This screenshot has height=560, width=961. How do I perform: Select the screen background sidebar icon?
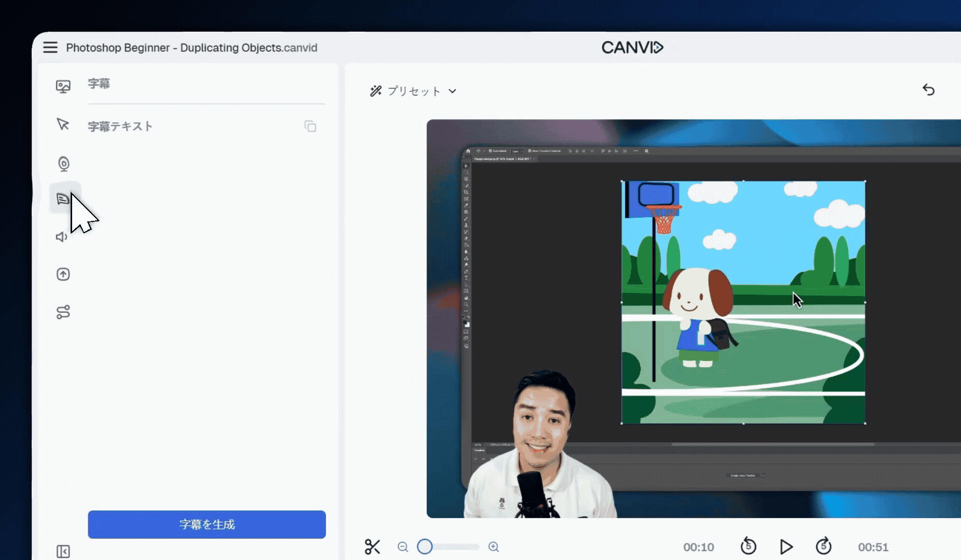pos(63,86)
